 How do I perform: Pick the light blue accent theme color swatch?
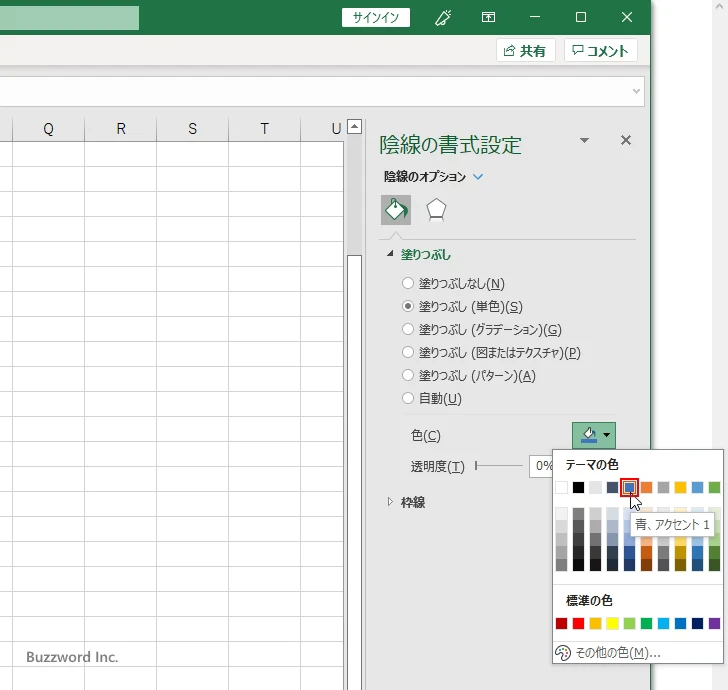[697, 488]
